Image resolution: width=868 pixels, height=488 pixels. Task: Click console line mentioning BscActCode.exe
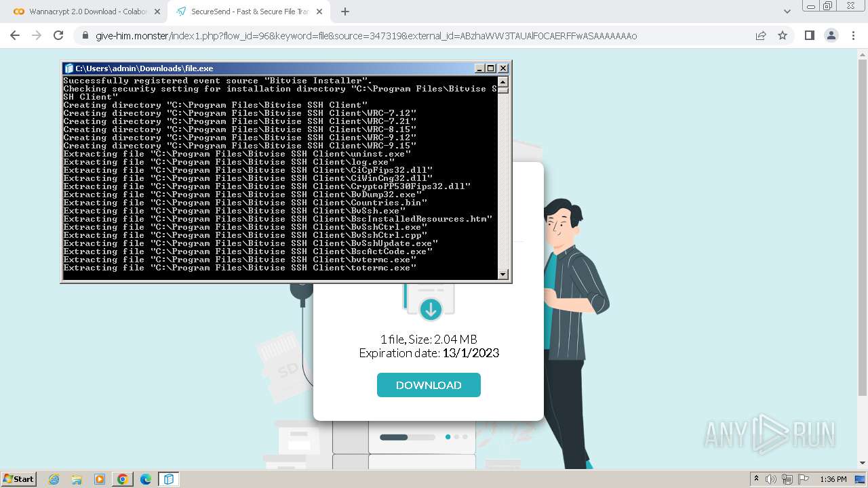click(248, 251)
